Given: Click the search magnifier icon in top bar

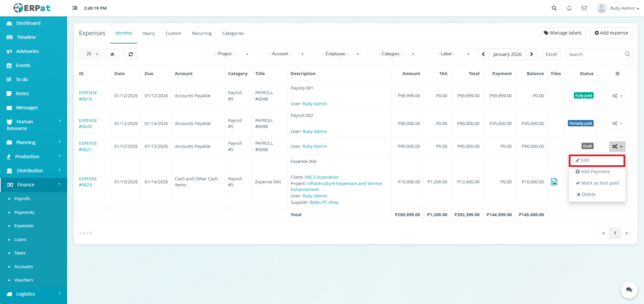Looking at the screenshot, I should click(x=553, y=8).
